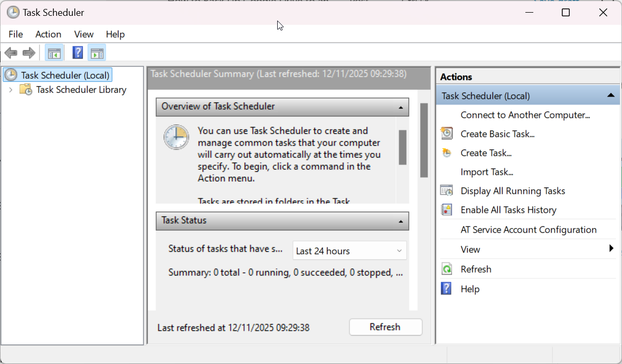
Task: Click AT Service Account Configuration
Action: point(529,230)
